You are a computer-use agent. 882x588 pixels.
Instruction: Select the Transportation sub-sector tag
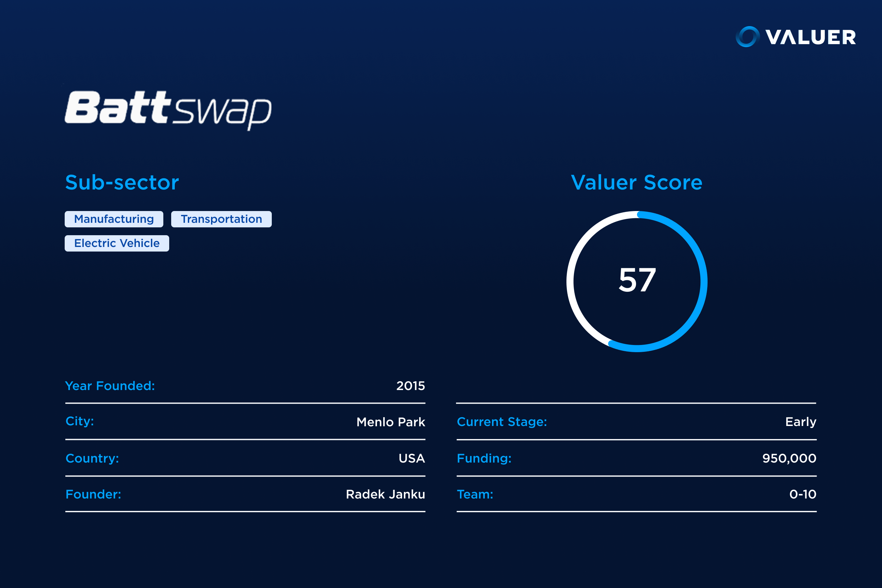221,219
